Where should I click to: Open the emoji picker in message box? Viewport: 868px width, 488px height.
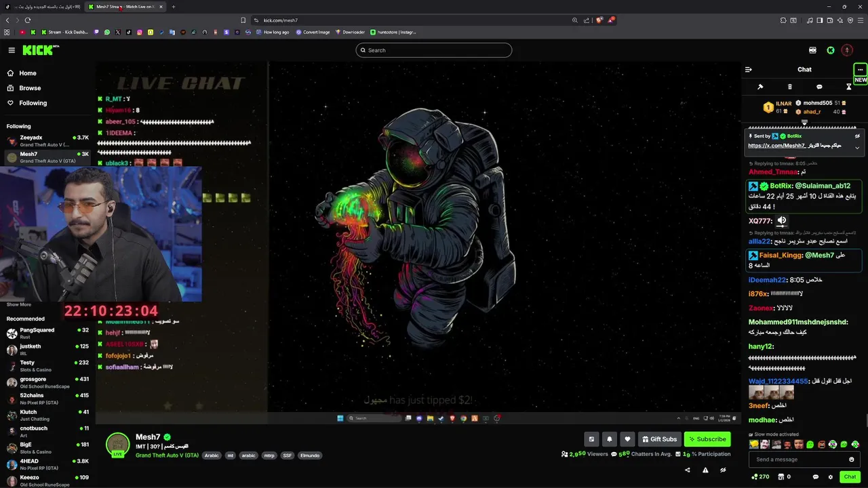pos(852,460)
